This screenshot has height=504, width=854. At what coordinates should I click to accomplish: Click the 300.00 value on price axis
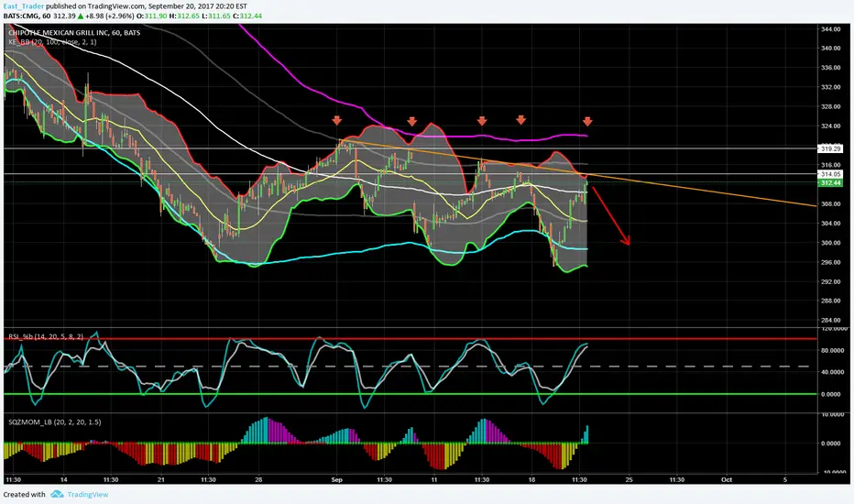point(830,243)
